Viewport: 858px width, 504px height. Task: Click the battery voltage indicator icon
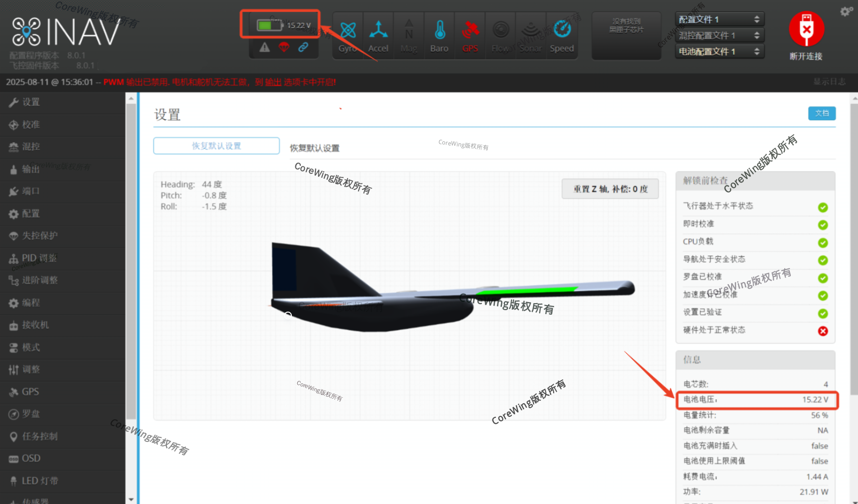pos(269,25)
